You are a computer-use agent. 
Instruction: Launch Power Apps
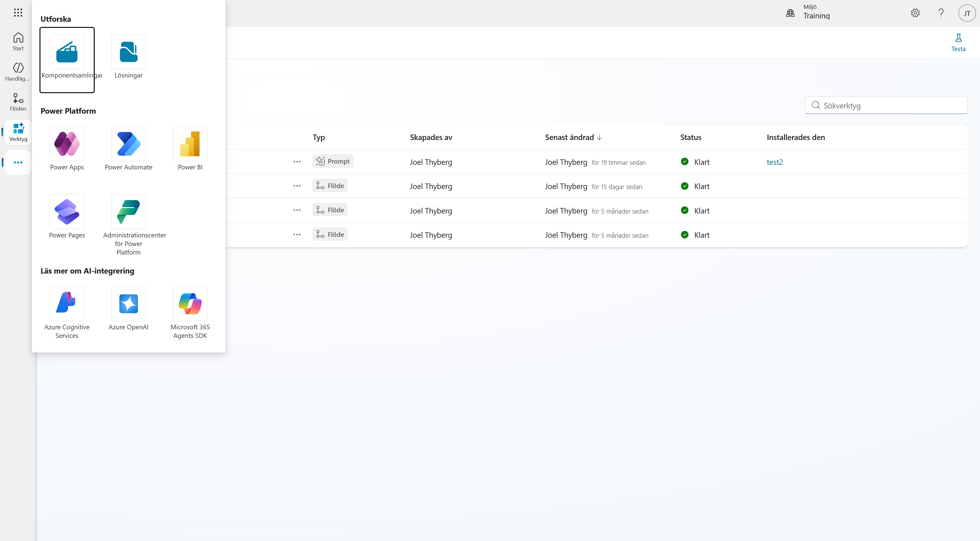pyautogui.click(x=67, y=149)
